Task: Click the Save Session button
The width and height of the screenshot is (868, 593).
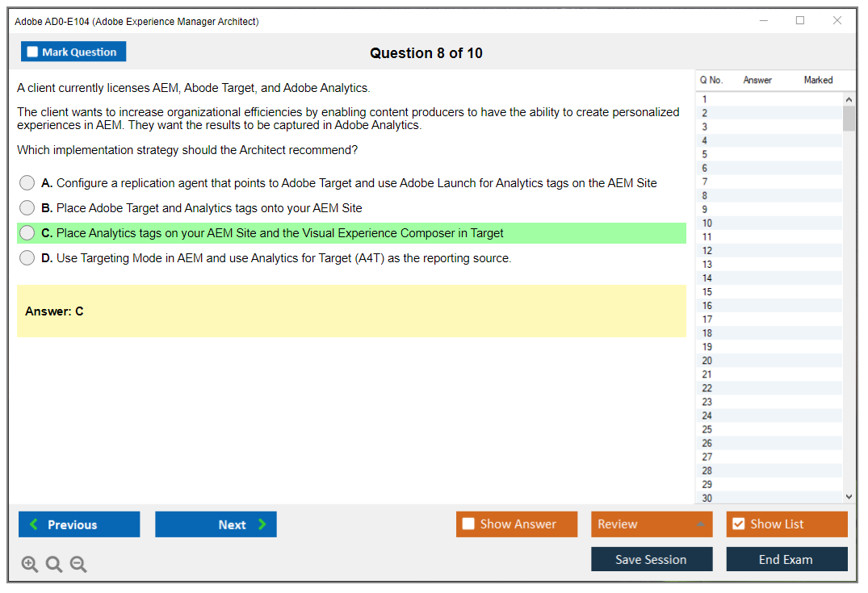Action: [x=652, y=559]
